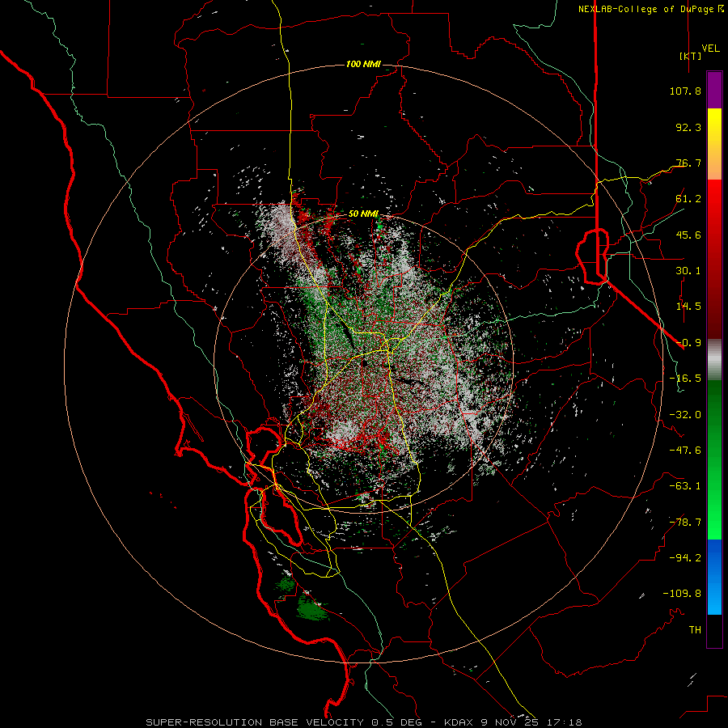Click the 100 NMI range ring label
728x728 pixels.
tap(363, 64)
